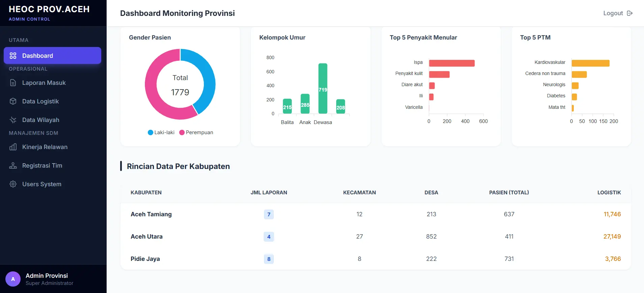Click the Neurologis orange bar
This screenshot has width=644, height=293.
tap(575, 86)
